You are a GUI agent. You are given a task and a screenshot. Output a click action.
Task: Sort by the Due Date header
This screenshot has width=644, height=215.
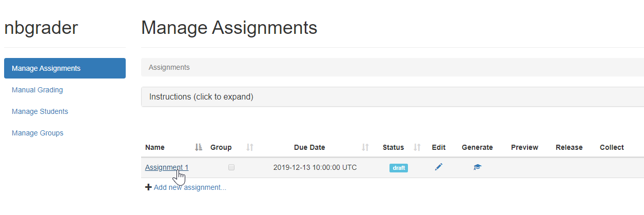tap(309, 147)
